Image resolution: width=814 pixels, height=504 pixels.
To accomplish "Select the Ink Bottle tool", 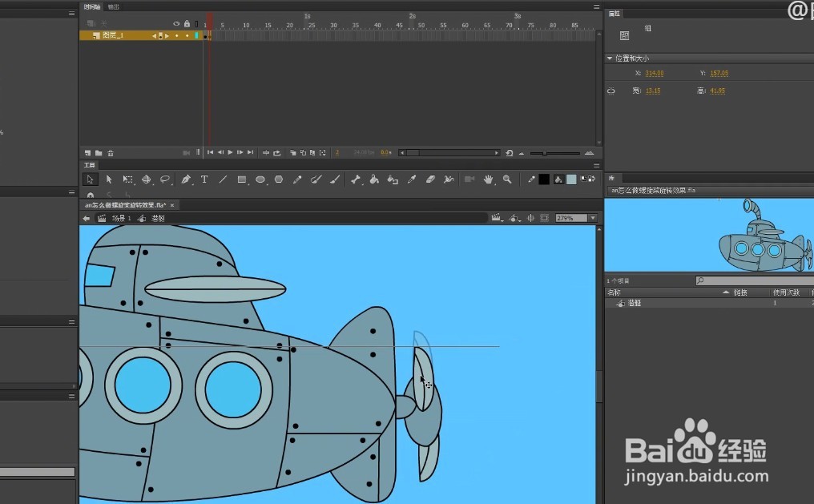I will point(393,179).
